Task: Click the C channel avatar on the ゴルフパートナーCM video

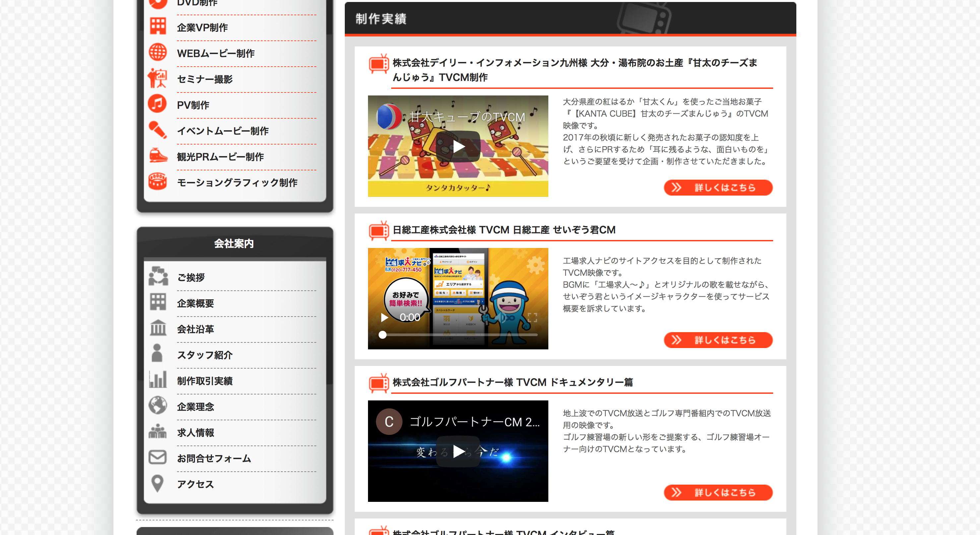Action: click(389, 422)
